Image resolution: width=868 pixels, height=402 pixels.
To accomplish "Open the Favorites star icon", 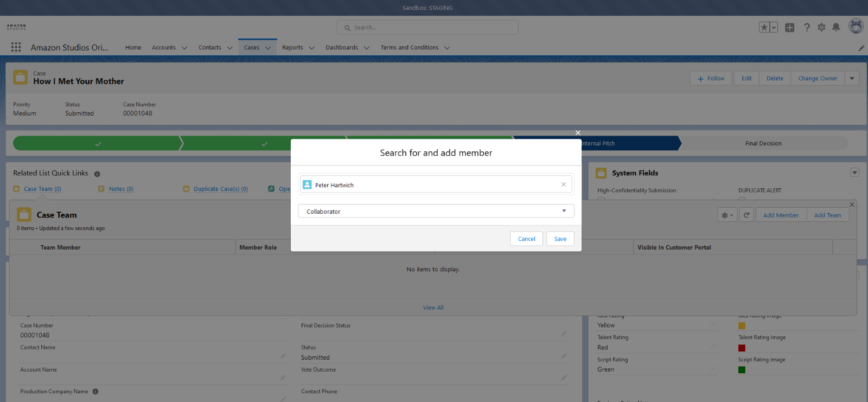I will [764, 27].
